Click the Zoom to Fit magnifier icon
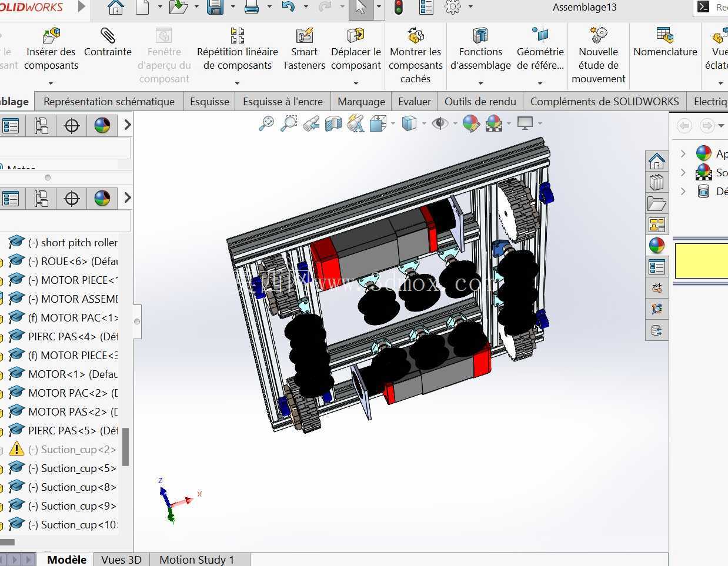The width and height of the screenshot is (728, 566). pos(266,123)
